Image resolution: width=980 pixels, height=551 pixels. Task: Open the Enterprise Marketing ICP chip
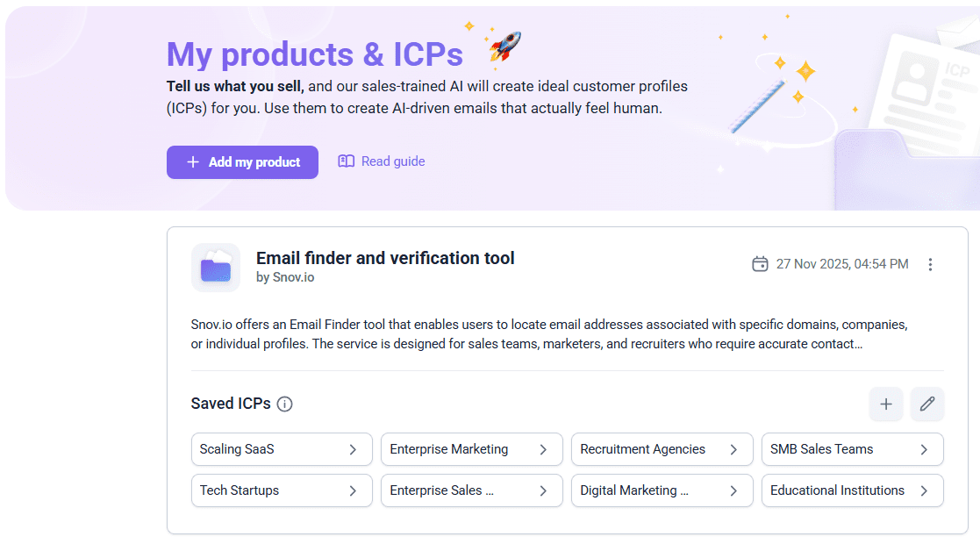click(471, 449)
